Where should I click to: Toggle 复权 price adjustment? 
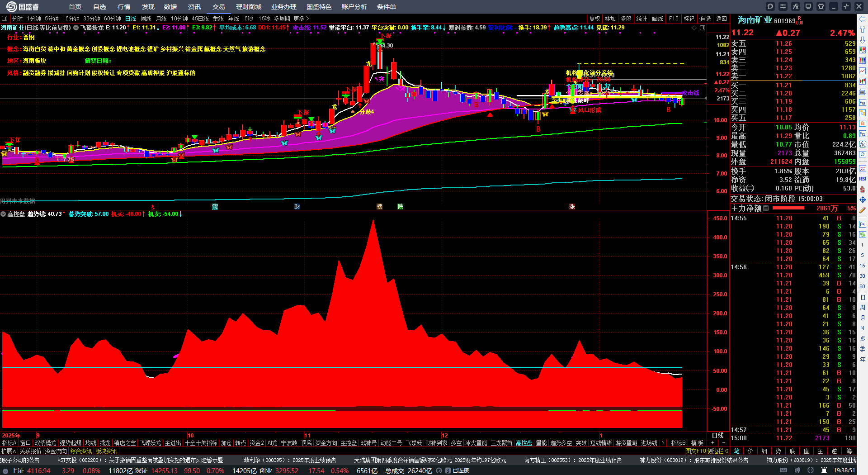tap(594, 19)
